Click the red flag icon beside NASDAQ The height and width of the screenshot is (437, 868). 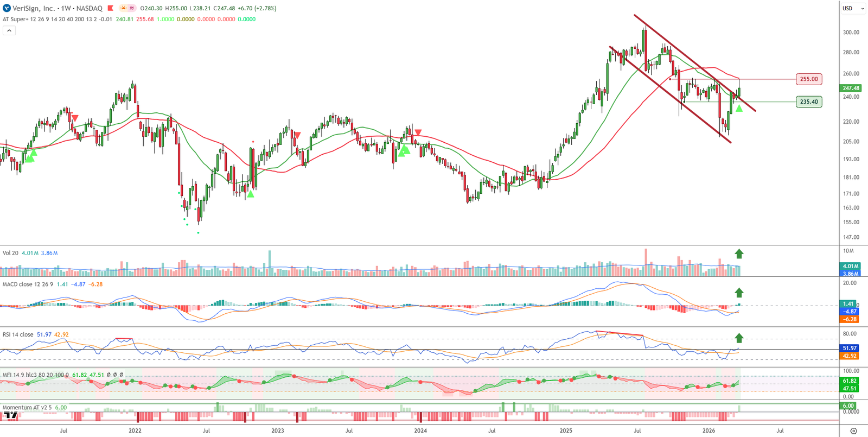click(111, 8)
